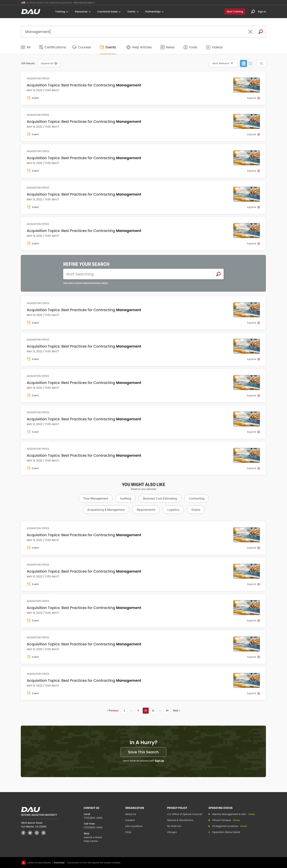The image size is (287, 868).
Task: Select the Contracting suggestion tag
Action: tap(197, 498)
